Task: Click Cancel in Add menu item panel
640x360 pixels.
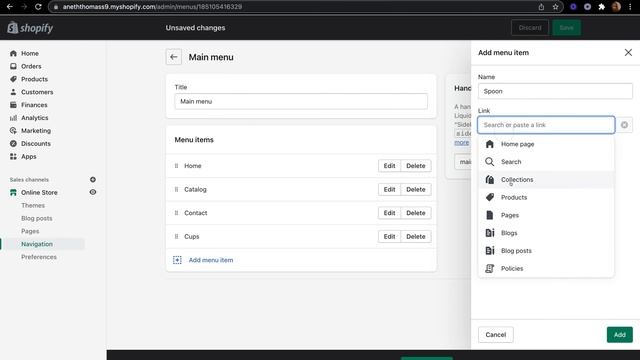Action: coord(496,335)
